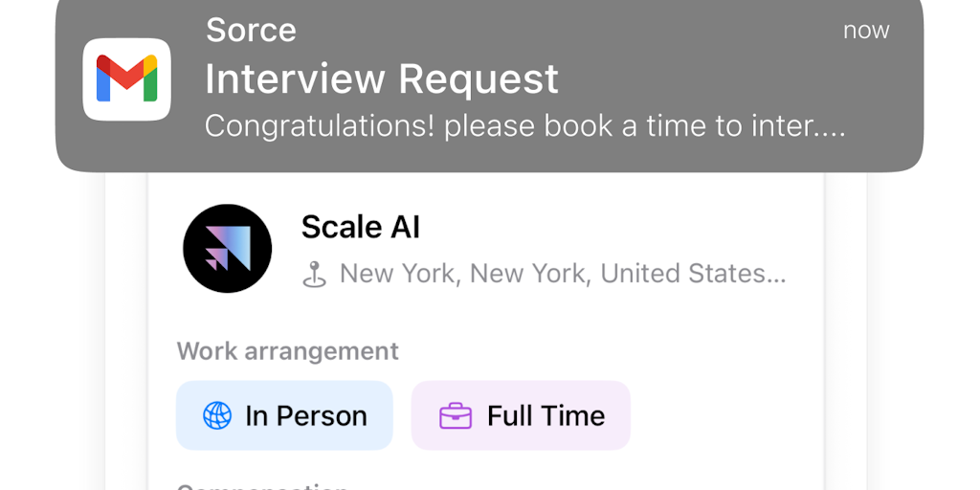Expand the truncated notification preview ellipsis
The width and height of the screenshot is (980, 490).
[831, 127]
